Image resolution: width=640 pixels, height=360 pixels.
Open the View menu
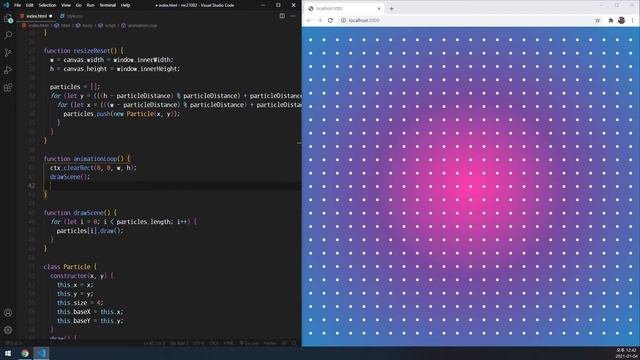pyautogui.click(x=66, y=5)
